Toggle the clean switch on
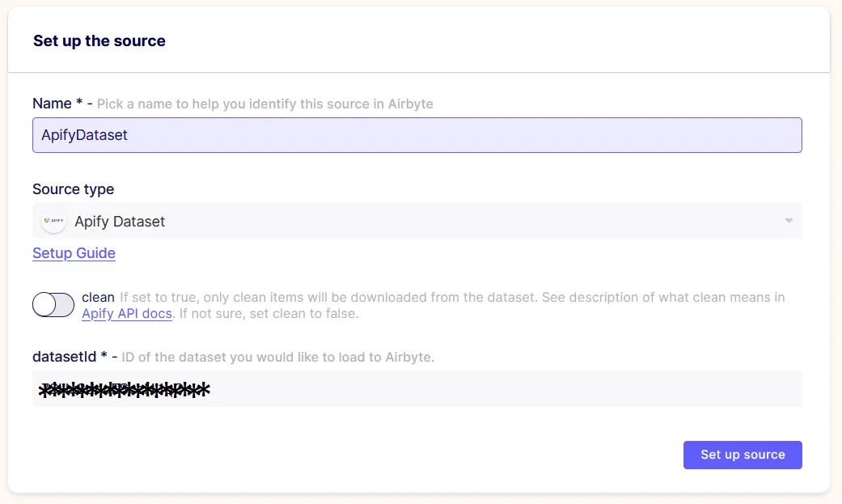 pos(53,305)
